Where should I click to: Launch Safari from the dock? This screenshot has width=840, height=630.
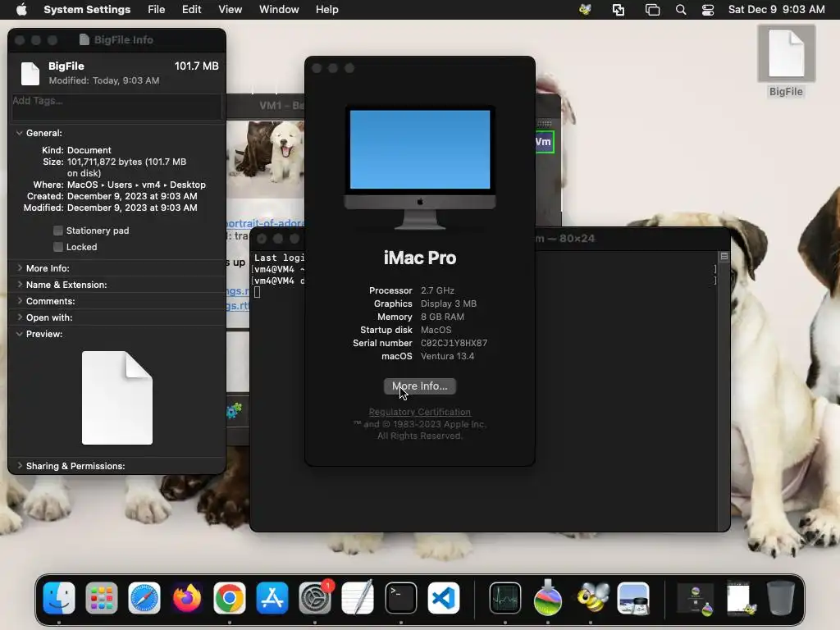[144, 598]
